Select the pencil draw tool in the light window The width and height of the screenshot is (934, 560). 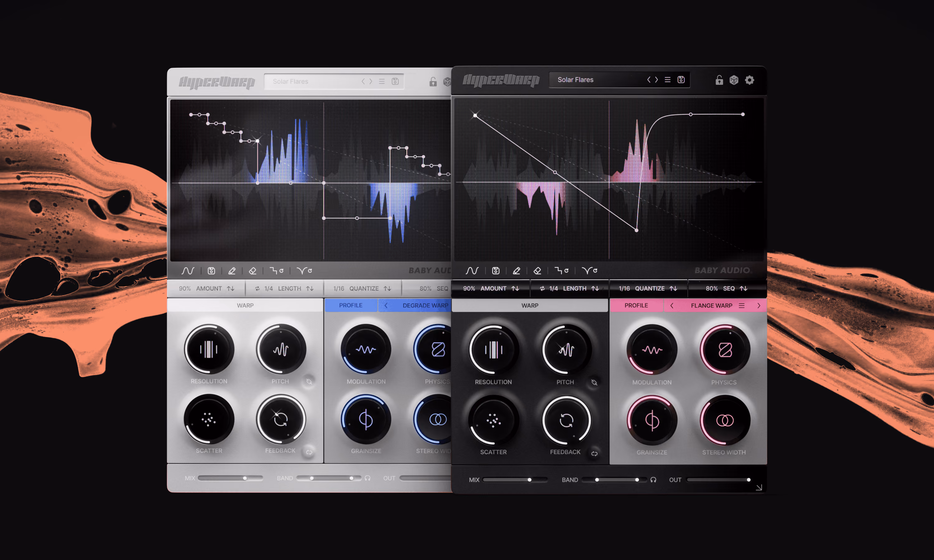coord(232,271)
